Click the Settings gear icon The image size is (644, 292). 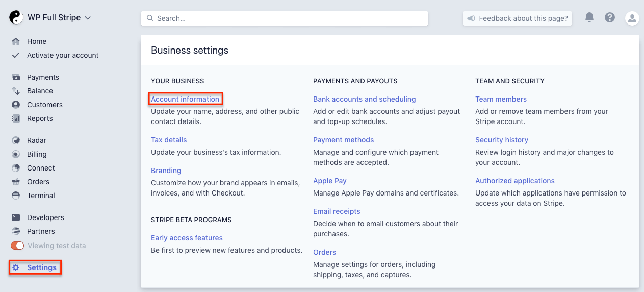pyautogui.click(x=16, y=267)
